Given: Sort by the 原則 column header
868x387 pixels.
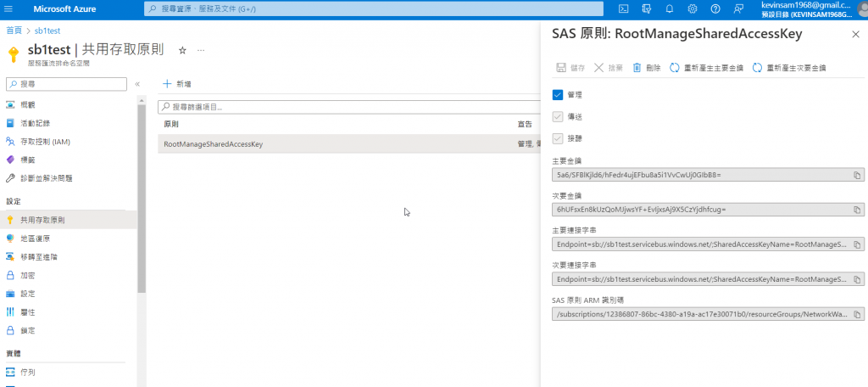Looking at the screenshot, I should click(171, 124).
